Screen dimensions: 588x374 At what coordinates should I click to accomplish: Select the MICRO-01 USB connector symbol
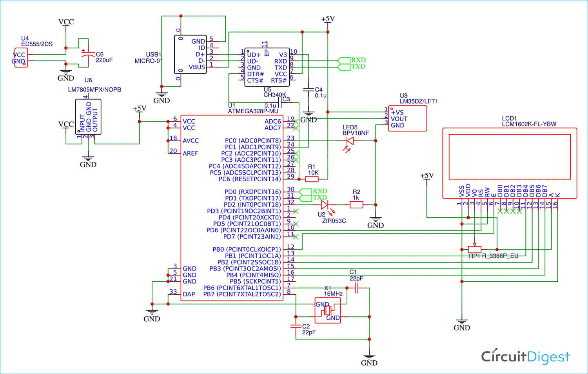[x=191, y=55]
